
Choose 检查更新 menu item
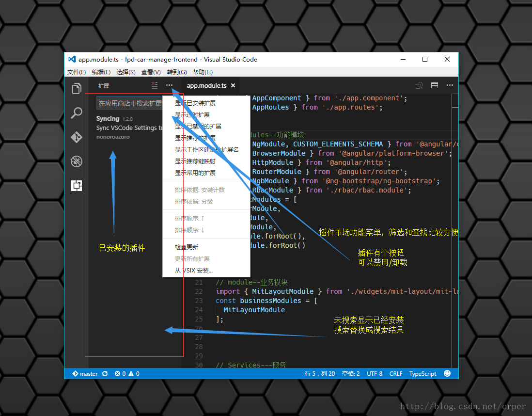click(206, 247)
